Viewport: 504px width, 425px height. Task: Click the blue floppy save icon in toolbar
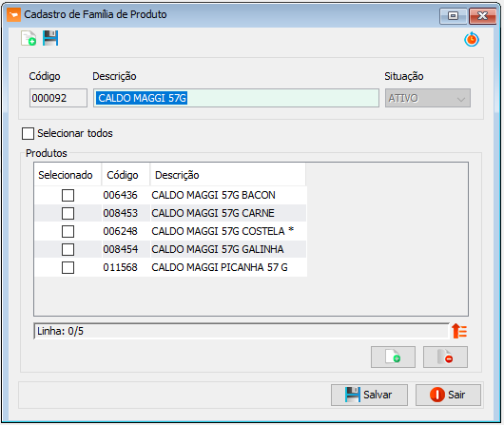(x=50, y=38)
